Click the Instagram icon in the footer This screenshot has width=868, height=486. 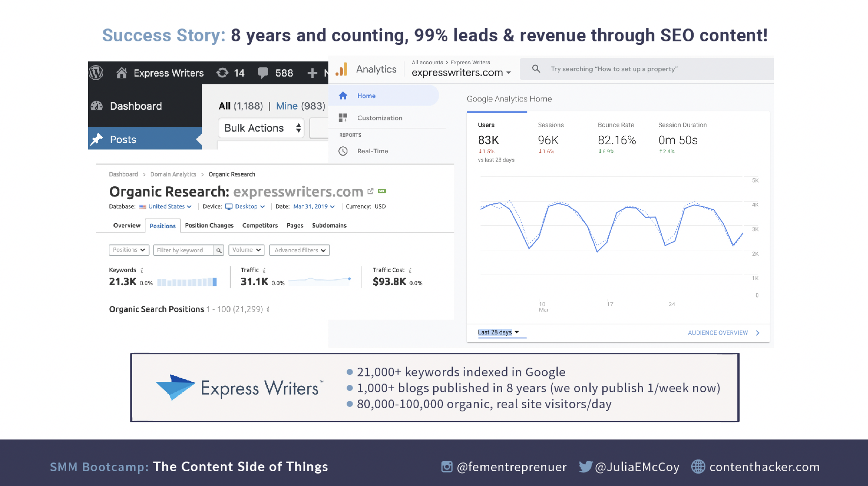[446, 467]
